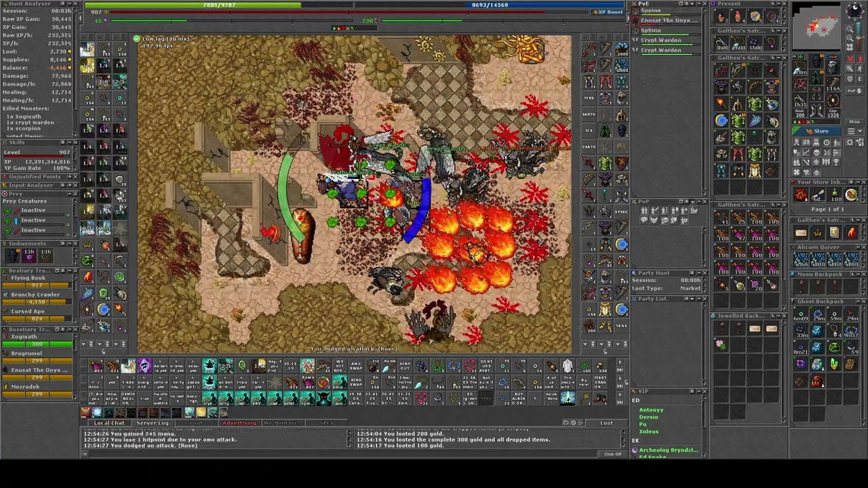The width and height of the screenshot is (868, 488).
Task: Click VIP entry Antonyy
Action: point(651,409)
